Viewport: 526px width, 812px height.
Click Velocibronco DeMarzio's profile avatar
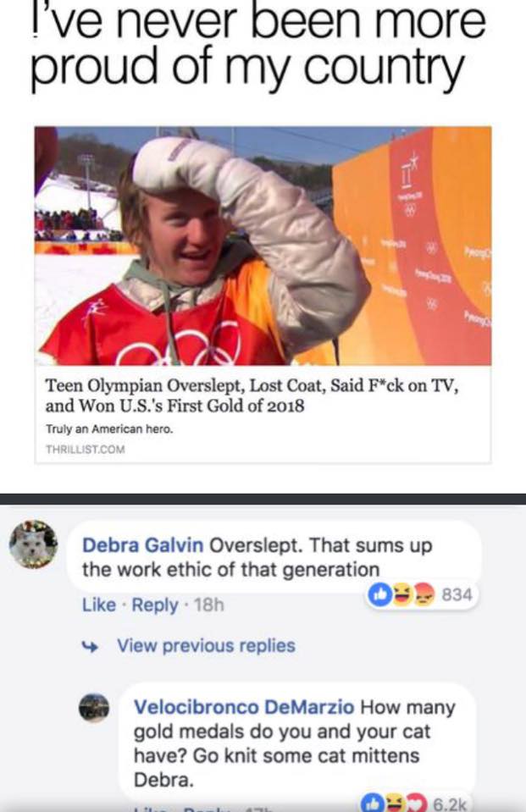pos(94,709)
